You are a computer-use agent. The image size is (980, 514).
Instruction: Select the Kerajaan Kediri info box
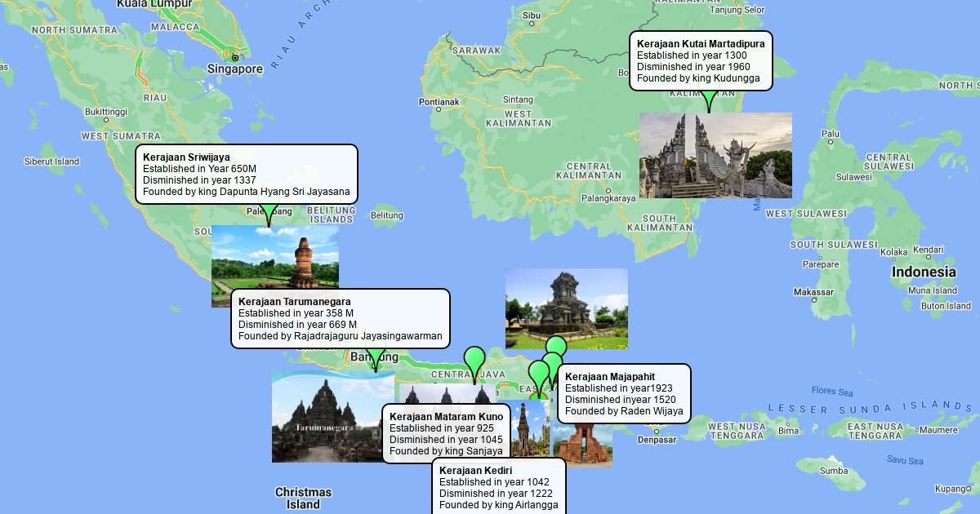(498, 487)
